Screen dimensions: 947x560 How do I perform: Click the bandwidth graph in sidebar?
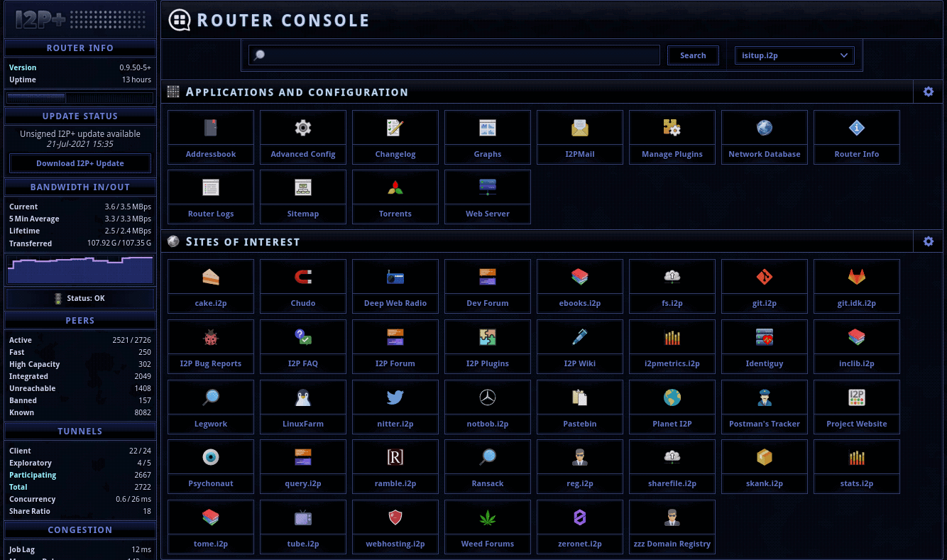coord(80,270)
